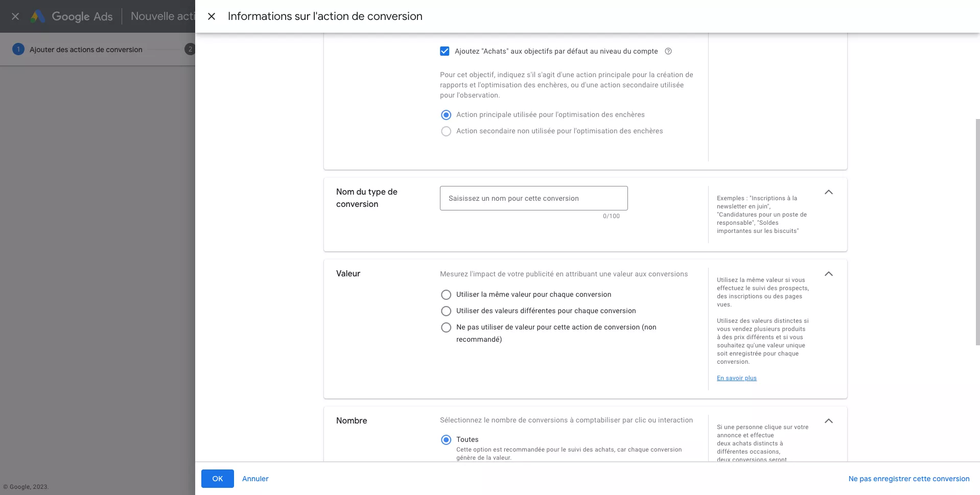Exit Google Ads via the top-left X icon
This screenshot has width=980, height=495.
pyautogui.click(x=15, y=16)
